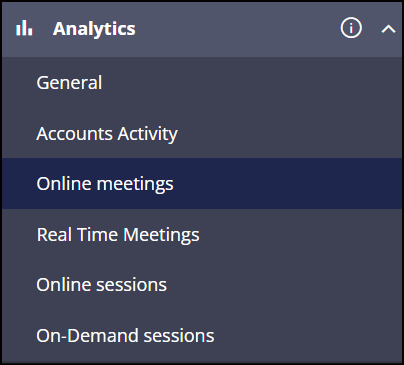Screen dimensions: 404x365
Task: Select Accounts Activity in the sidebar
Action: click(x=202, y=133)
